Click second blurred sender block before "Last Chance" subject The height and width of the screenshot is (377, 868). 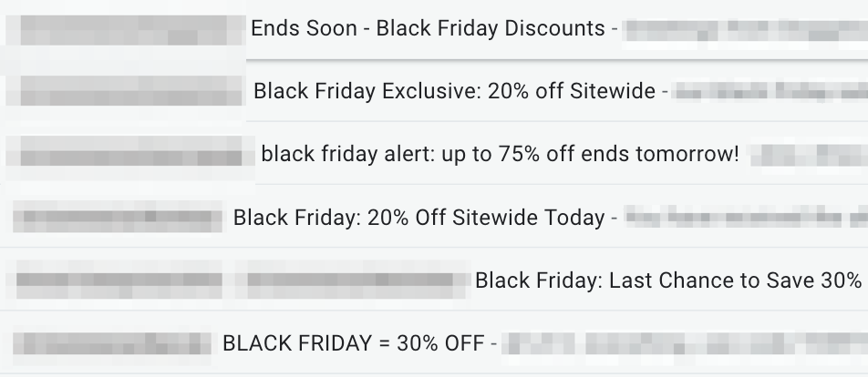(357, 280)
